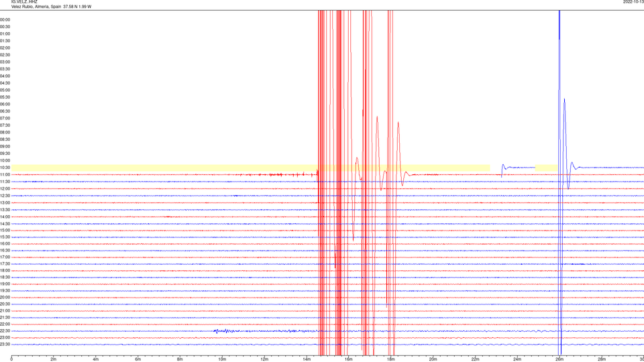Click the 22:30 time row label
This screenshot has height=362, width=644.
click(5, 330)
